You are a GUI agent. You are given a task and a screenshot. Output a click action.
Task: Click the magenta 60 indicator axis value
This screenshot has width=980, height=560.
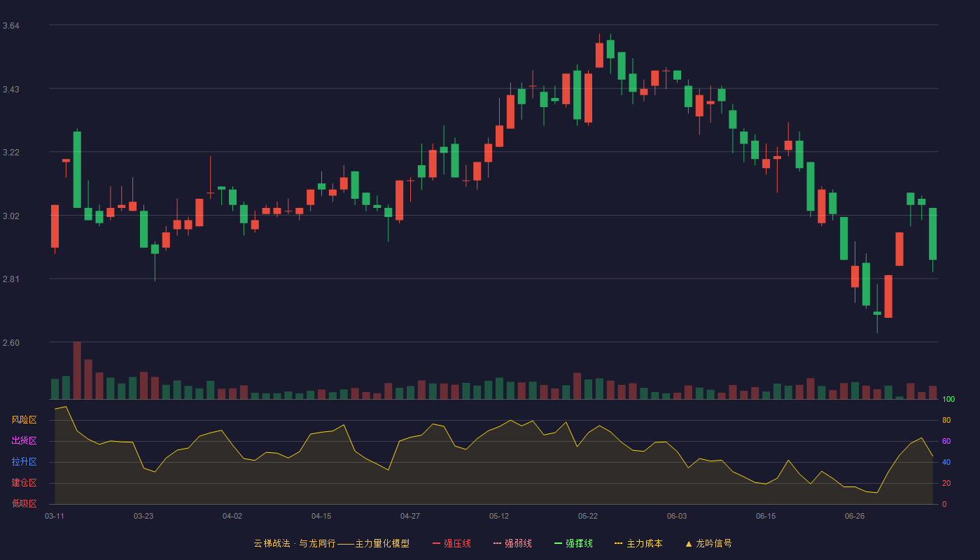click(946, 441)
